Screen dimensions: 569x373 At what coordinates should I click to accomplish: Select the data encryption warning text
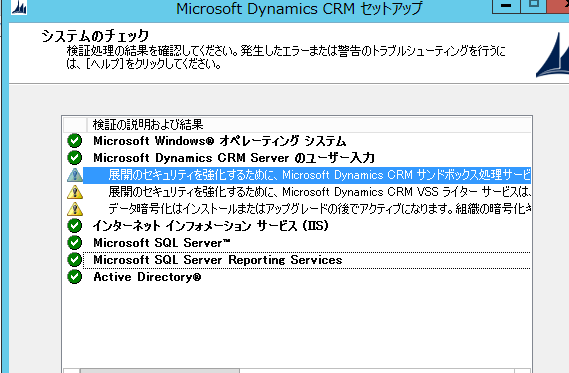(x=320, y=209)
